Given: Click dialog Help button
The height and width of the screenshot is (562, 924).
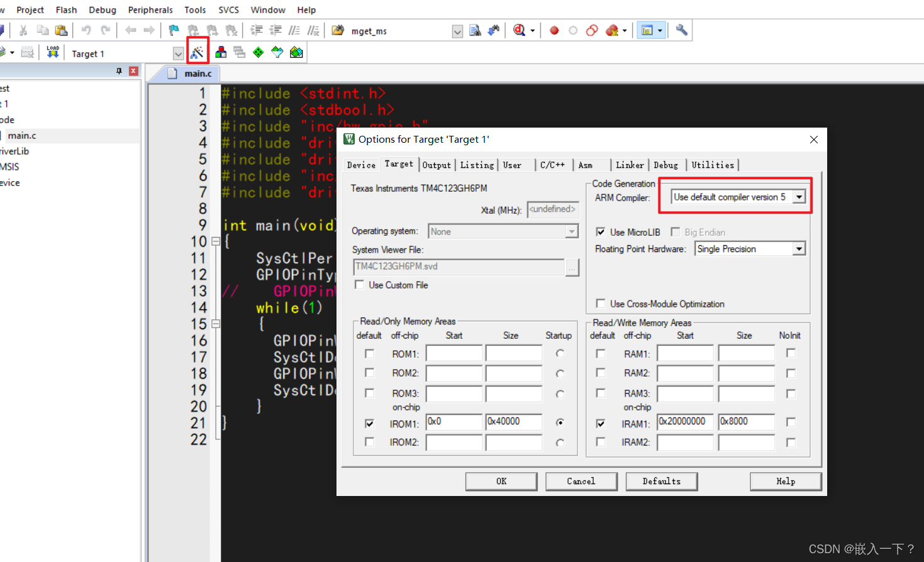Looking at the screenshot, I should [x=786, y=481].
